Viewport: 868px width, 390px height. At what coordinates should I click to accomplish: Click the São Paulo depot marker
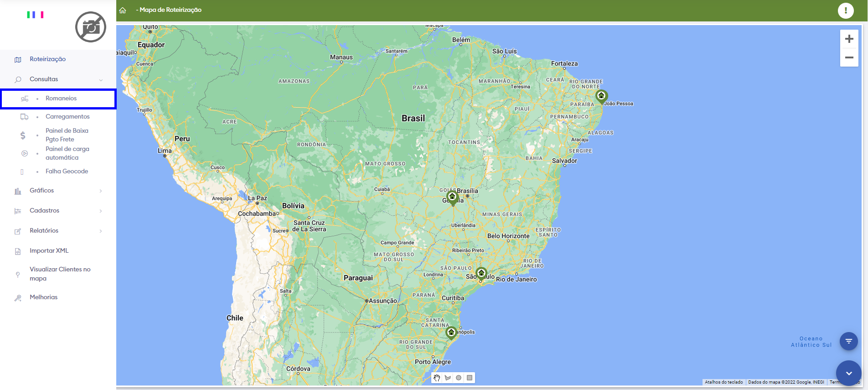click(x=481, y=273)
